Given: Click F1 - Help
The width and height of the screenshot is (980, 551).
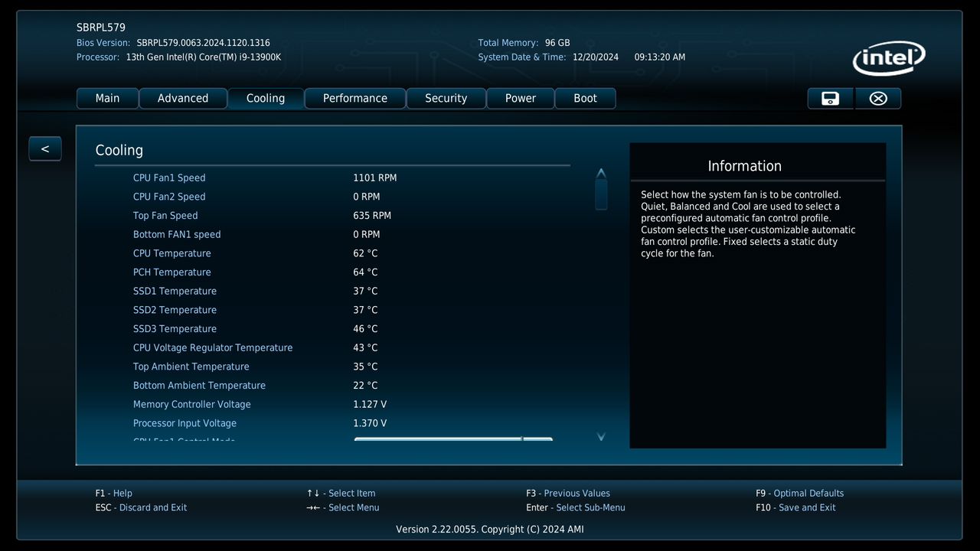Looking at the screenshot, I should tap(114, 494).
